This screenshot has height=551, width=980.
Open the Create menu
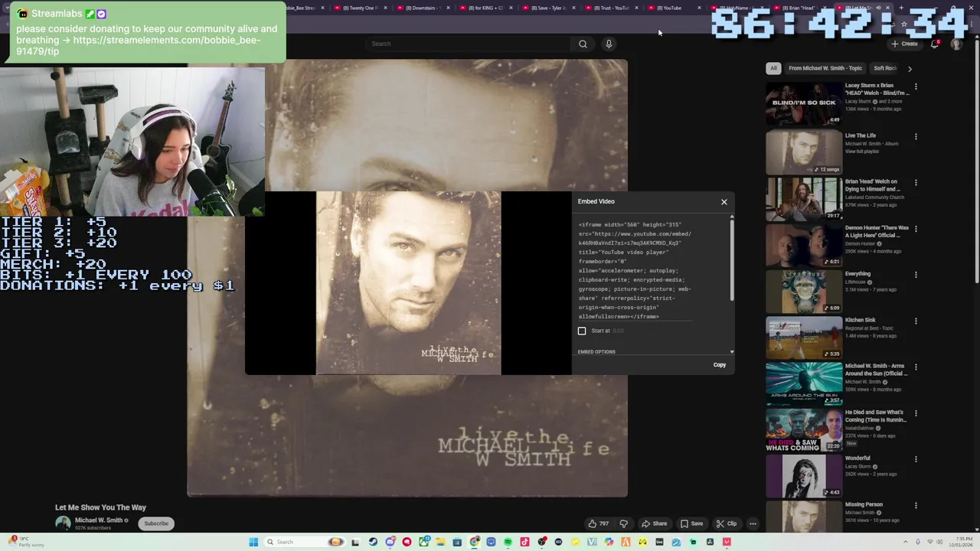click(904, 44)
